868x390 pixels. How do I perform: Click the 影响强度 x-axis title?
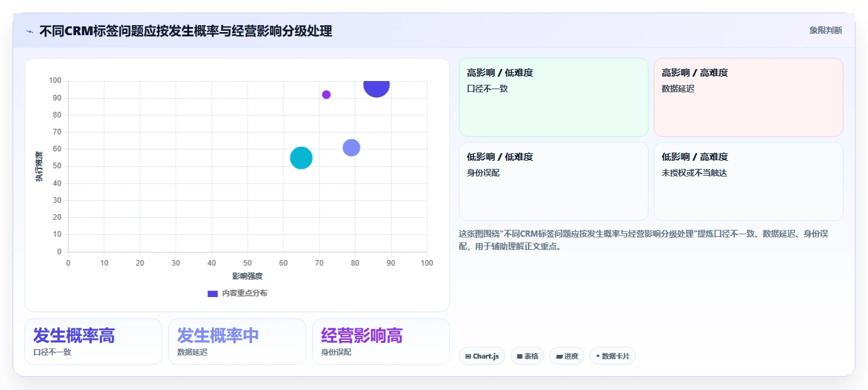click(248, 276)
